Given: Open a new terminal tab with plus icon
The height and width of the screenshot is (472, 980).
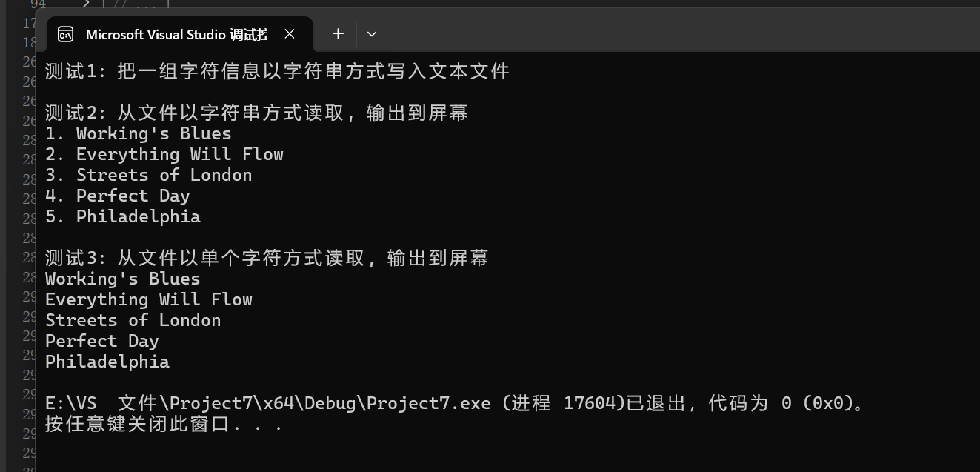Looking at the screenshot, I should [338, 34].
